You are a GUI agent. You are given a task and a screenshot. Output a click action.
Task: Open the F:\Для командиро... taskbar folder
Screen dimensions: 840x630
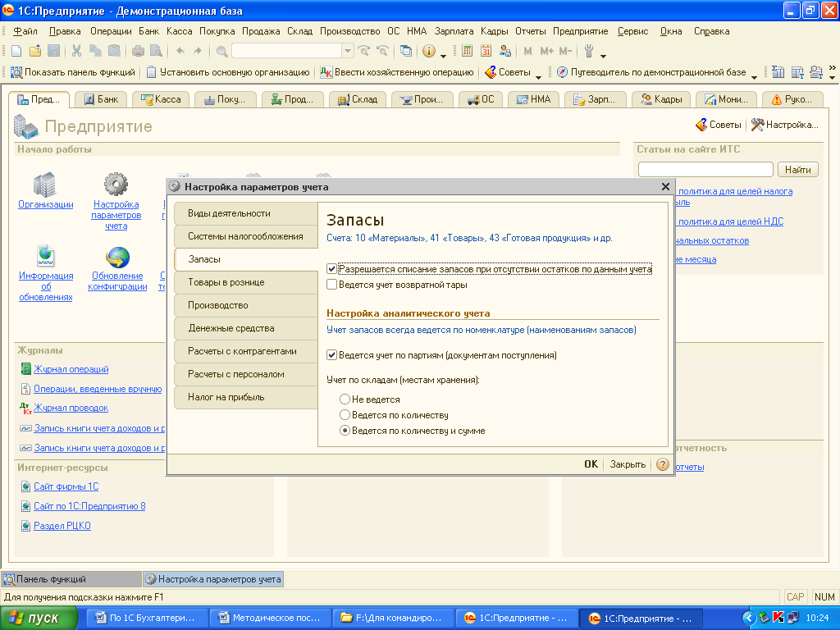[x=393, y=619]
